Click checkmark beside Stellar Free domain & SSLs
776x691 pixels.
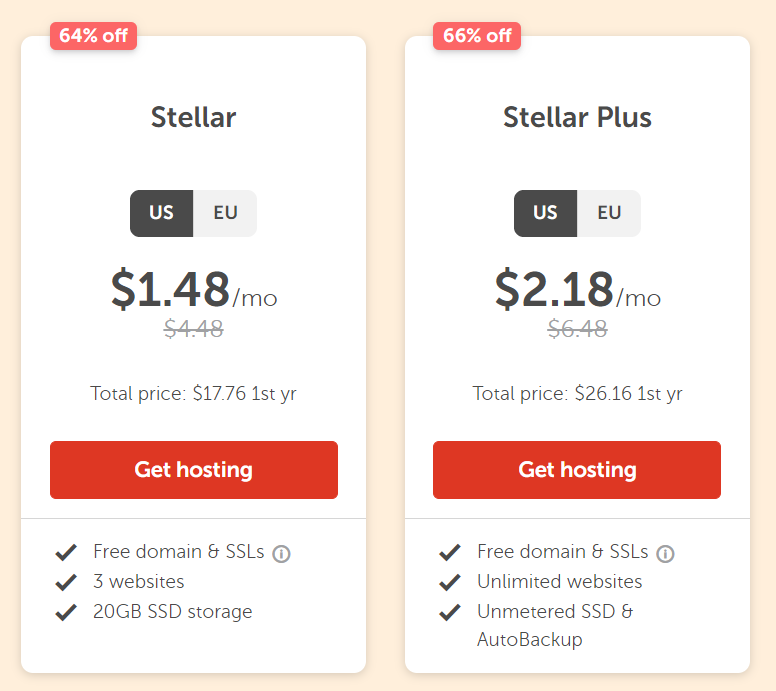click(66, 552)
